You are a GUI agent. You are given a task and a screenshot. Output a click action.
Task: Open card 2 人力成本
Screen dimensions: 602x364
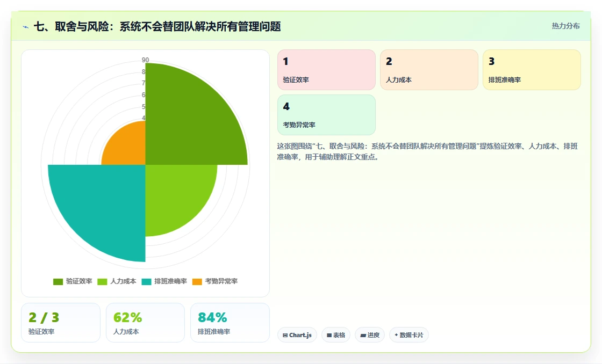429,70
